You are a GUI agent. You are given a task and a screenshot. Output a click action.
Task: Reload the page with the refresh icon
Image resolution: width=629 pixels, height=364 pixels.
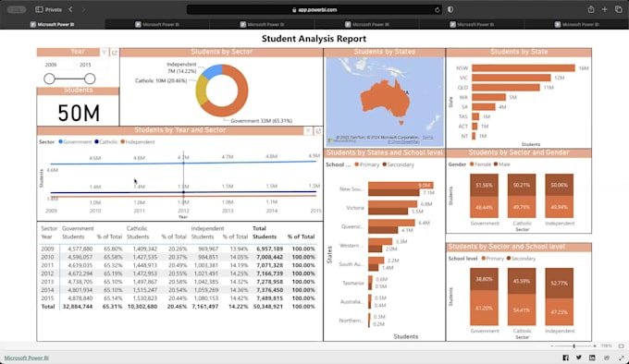(438, 9)
